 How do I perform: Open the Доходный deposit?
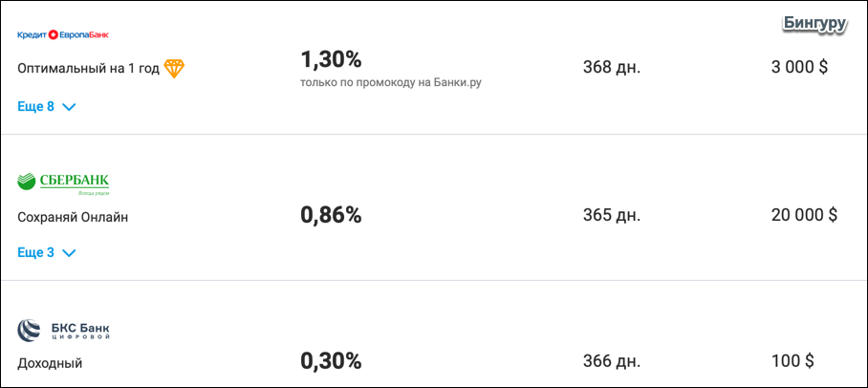(50, 364)
